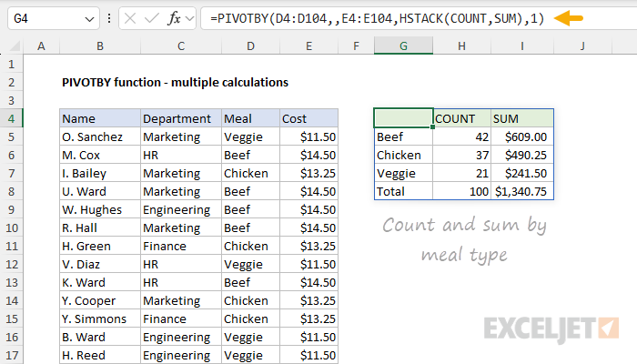Click the cell 'H. Reed'
Screen dimensions: 637x364
[100, 356]
